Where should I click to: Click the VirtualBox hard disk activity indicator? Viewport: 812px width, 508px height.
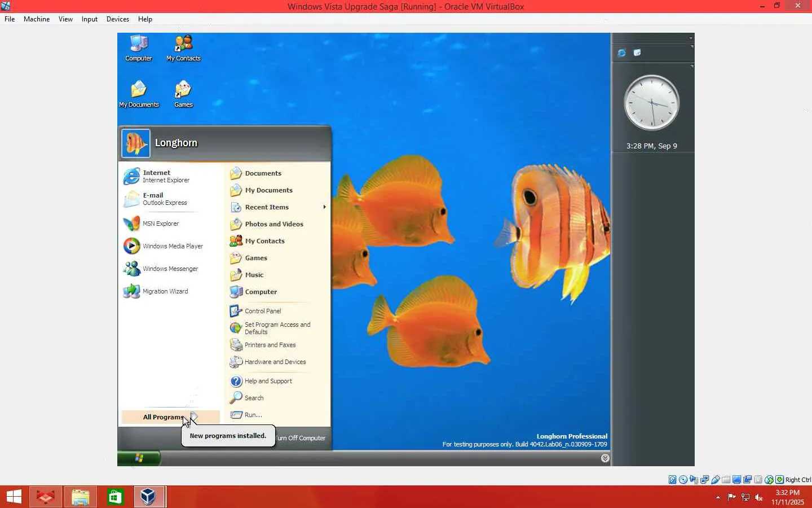pyautogui.click(x=673, y=480)
